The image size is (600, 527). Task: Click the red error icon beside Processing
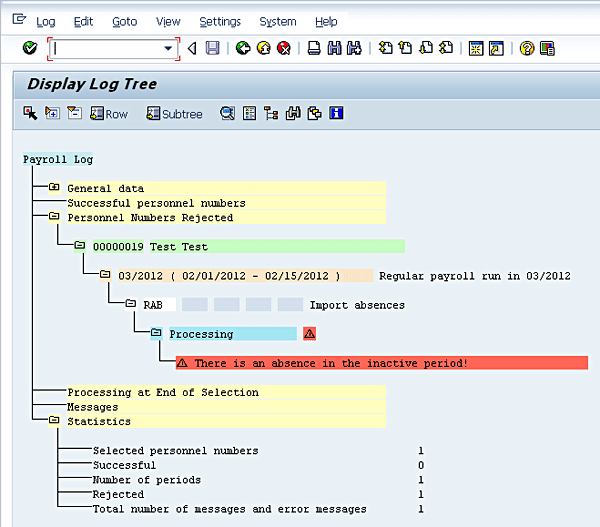(x=309, y=334)
